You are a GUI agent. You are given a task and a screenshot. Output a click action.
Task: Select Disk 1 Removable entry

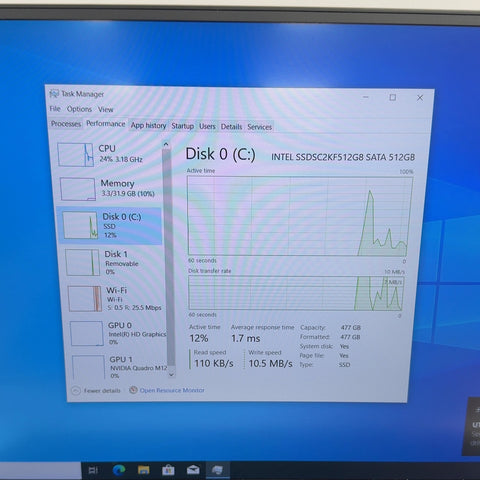click(113, 263)
